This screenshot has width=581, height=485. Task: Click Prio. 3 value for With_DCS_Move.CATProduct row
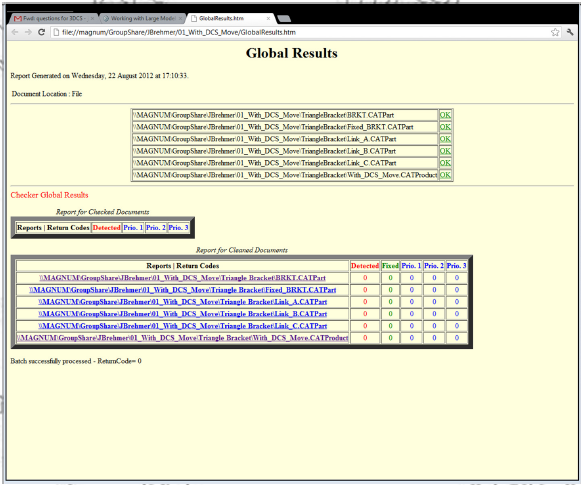tap(456, 338)
